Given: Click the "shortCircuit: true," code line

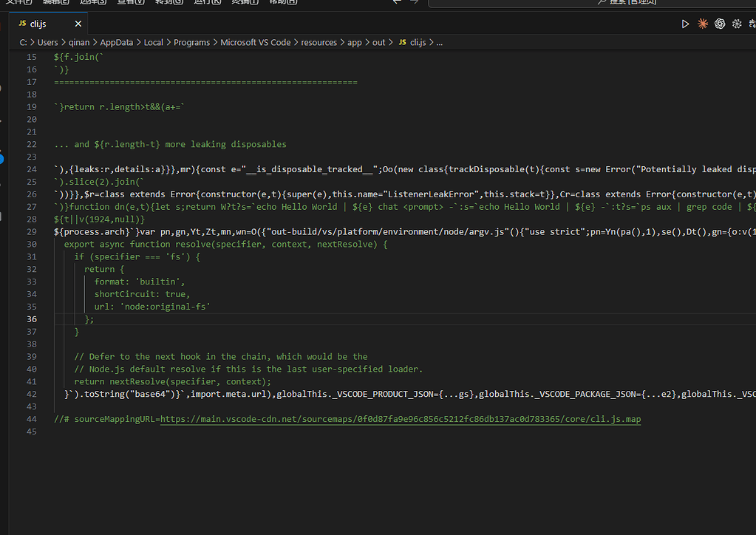Looking at the screenshot, I should 142,294.
